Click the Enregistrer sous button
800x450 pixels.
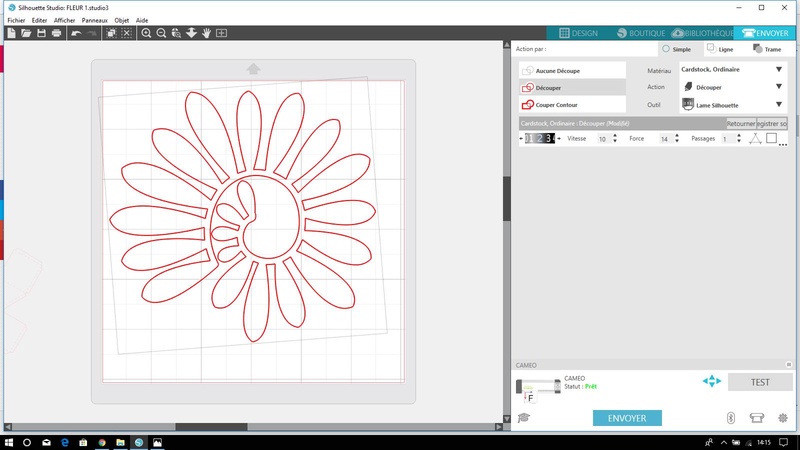pyautogui.click(x=772, y=123)
